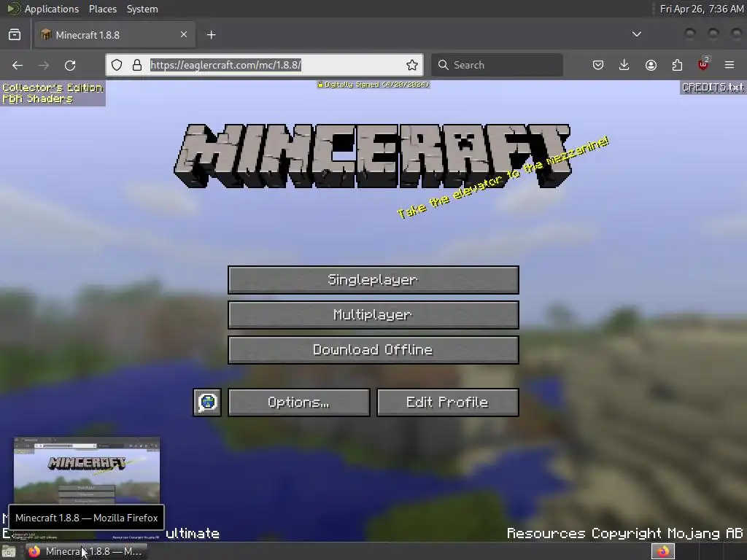747x560 pixels.
Task: Click the Firefox workspace icon bottom right
Action: (x=663, y=551)
